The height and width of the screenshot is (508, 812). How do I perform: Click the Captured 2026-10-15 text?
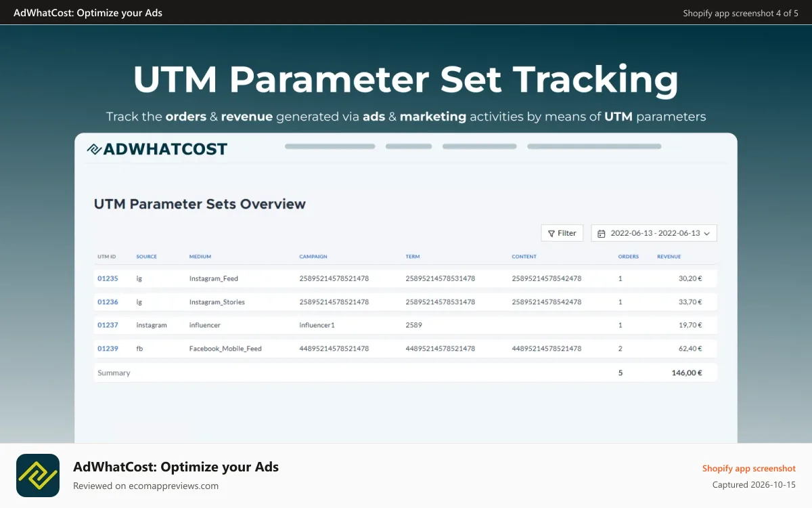point(754,485)
